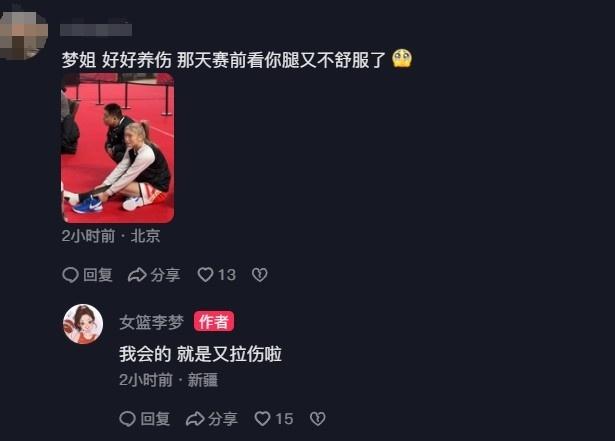Click 回复 text under author's reply
Viewport: 615px width, 441px height.
pos(155,419)
